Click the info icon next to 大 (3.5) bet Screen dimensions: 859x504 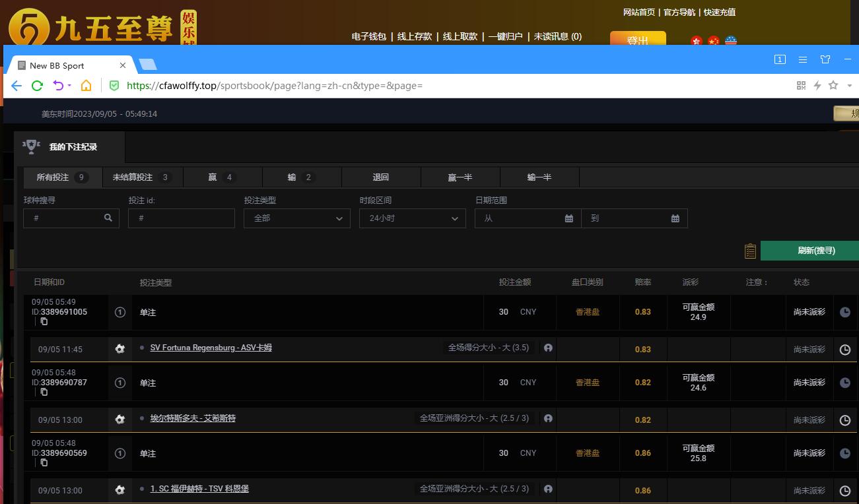tap(548, 348)
